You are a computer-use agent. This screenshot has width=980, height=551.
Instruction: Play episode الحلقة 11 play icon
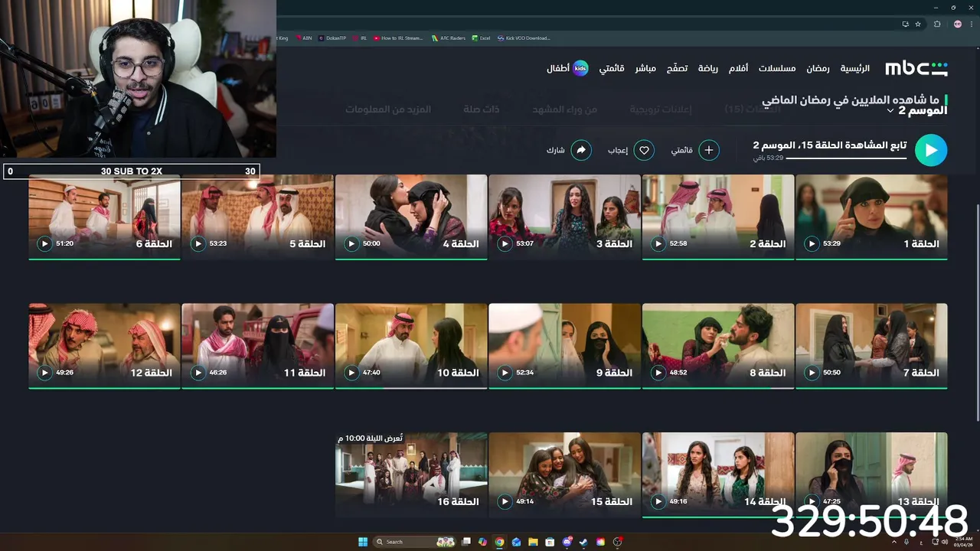tap(198, 373)
